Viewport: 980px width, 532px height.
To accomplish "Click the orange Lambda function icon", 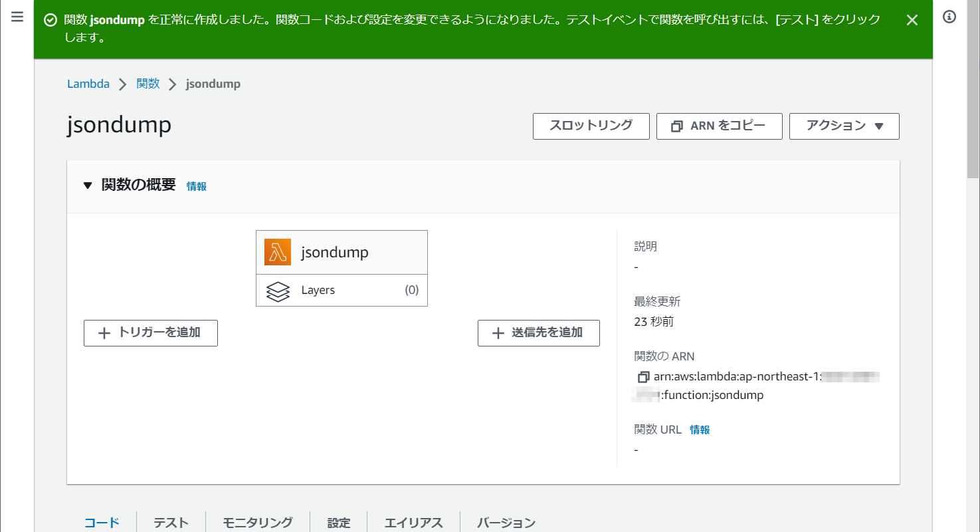I will click(x=278, y=253).
